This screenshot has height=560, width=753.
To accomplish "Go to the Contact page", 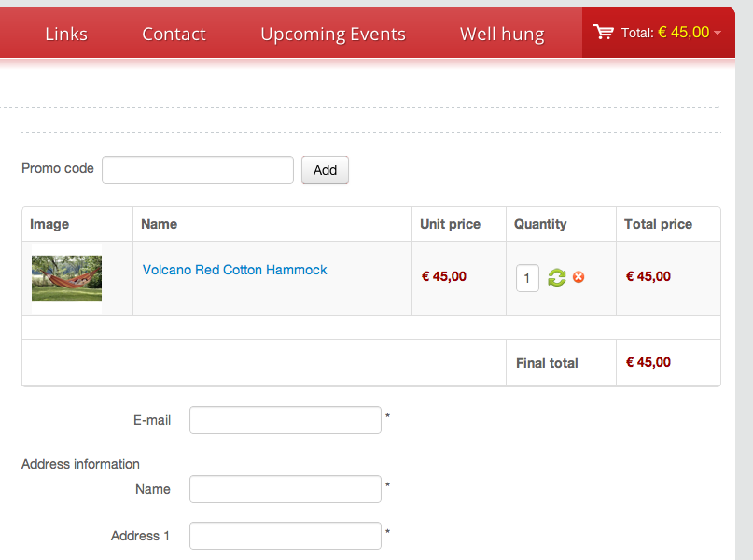I will (174, 35).
